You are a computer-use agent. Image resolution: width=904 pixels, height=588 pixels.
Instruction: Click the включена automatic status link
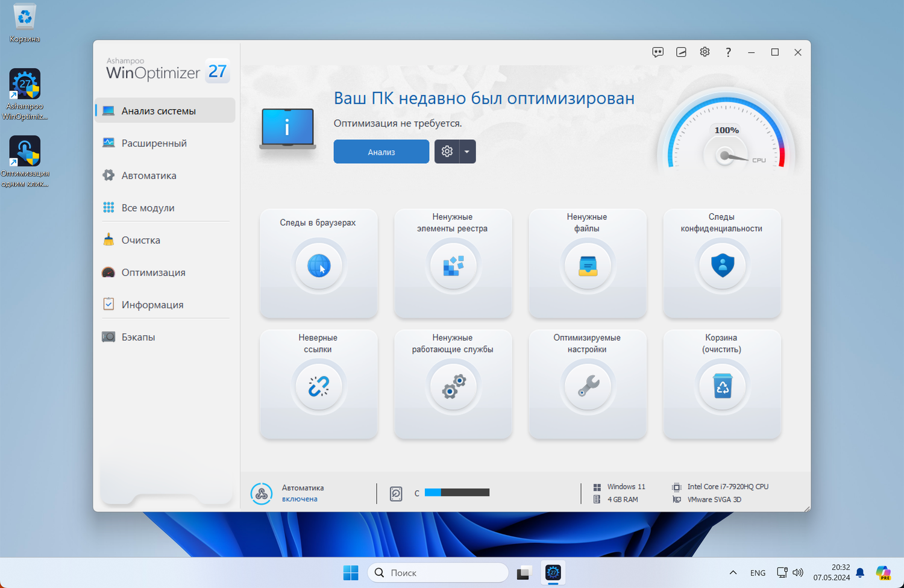click(300, 499)
